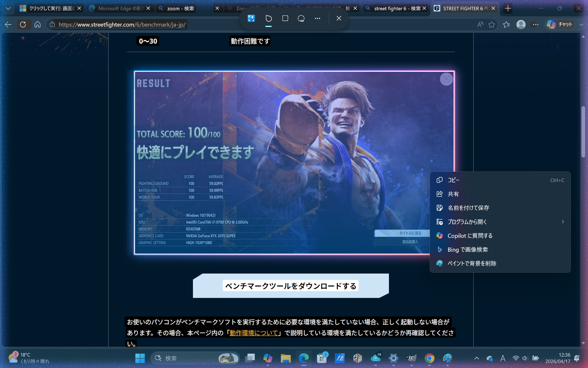View site information lock icon
The image size is (588, 368).
(52, 25)
